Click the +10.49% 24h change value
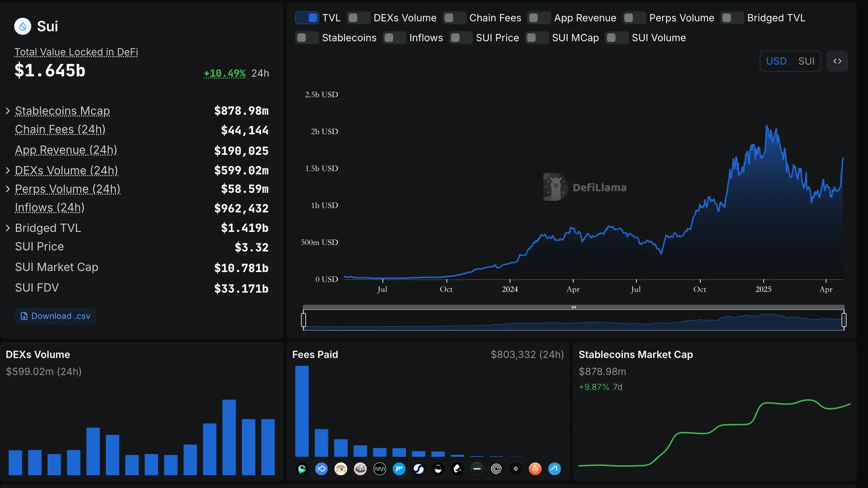868x488 pixels. click(224, 74)
